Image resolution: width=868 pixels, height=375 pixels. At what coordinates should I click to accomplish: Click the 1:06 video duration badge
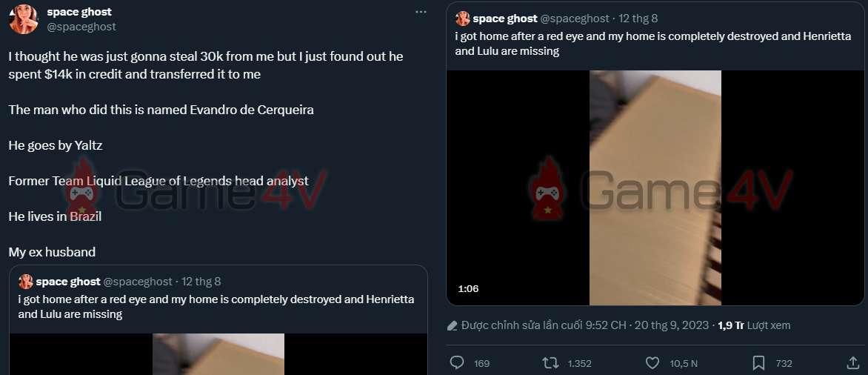point(468,289)
